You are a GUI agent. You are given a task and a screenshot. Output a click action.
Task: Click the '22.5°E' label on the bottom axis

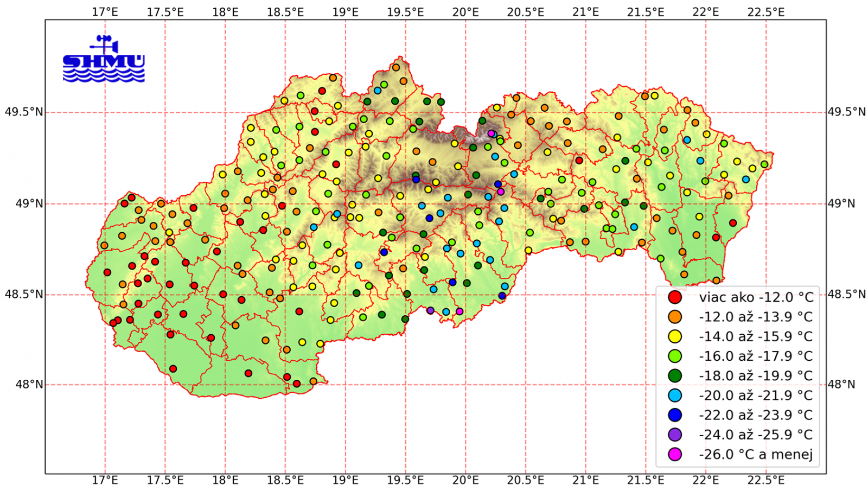click(765, 481)
